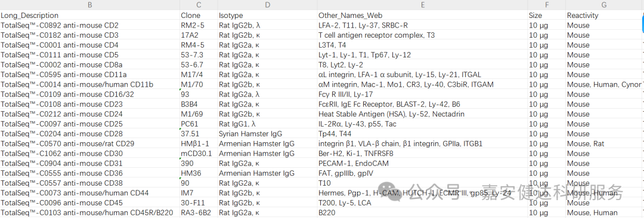Click the Long_Description header cell
Image resolution: width=644 pixels, height=218 pixels.
click(x=89, y=15)
